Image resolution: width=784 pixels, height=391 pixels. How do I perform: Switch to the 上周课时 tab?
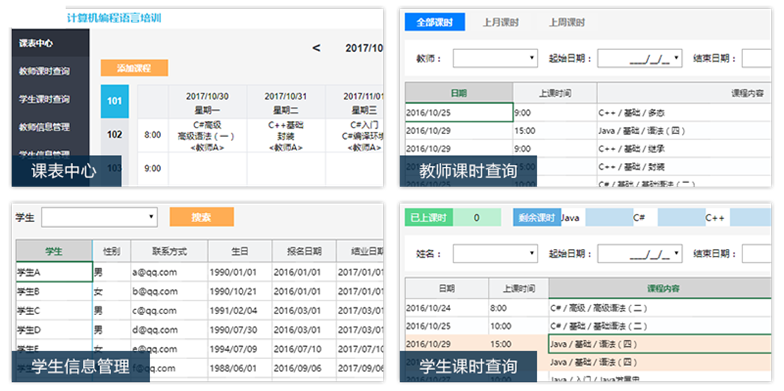point(567,22)
